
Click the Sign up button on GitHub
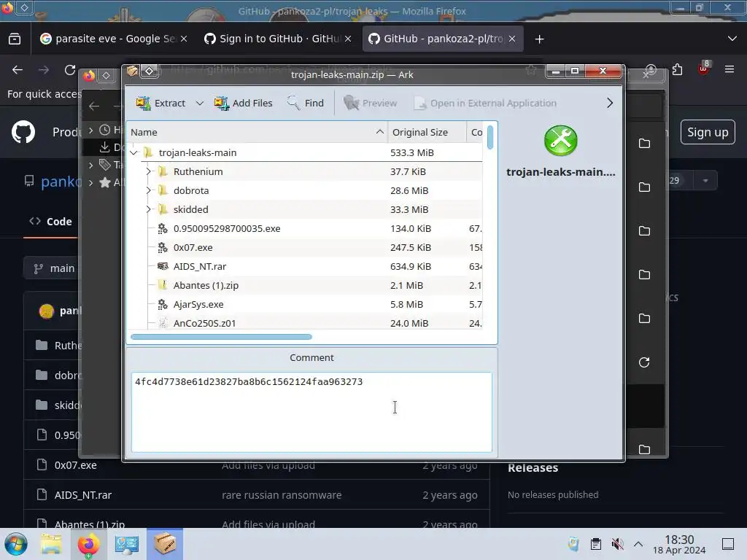coord(708,132)
